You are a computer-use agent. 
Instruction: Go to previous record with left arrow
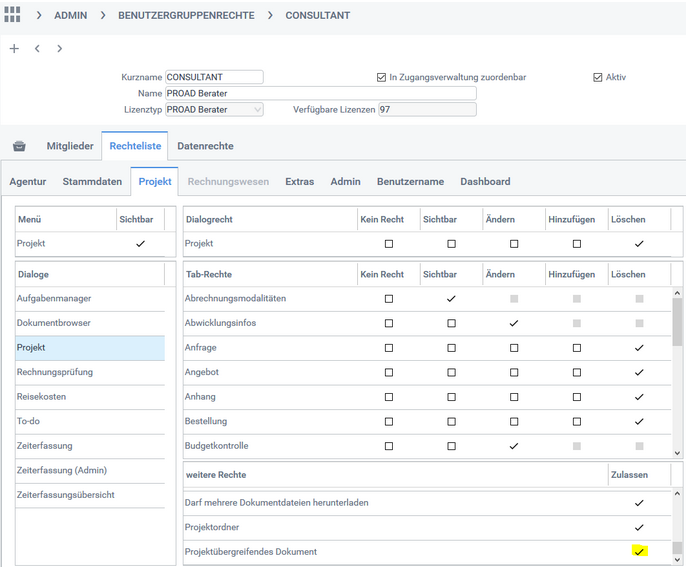click(37, 48)
